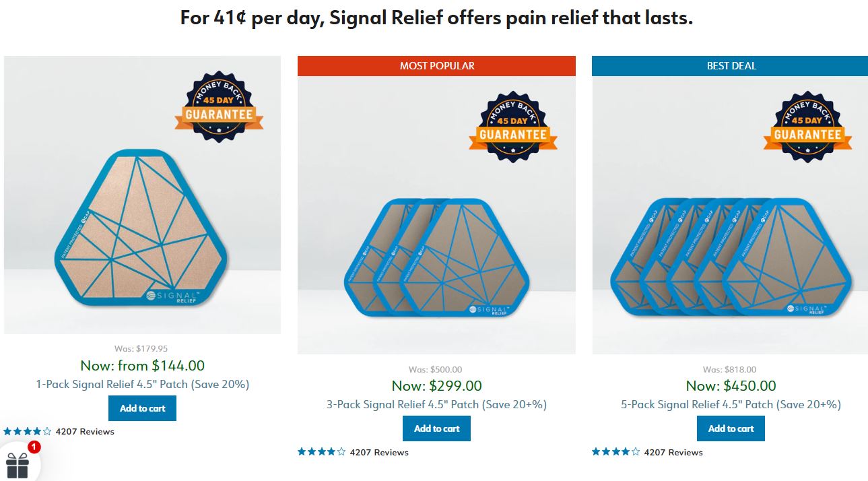The width and height of the screenshot is (868, 481).
Task: Open the 5-Pack Signal Relief 4.5" Patch link
Action: click(731, 404)
